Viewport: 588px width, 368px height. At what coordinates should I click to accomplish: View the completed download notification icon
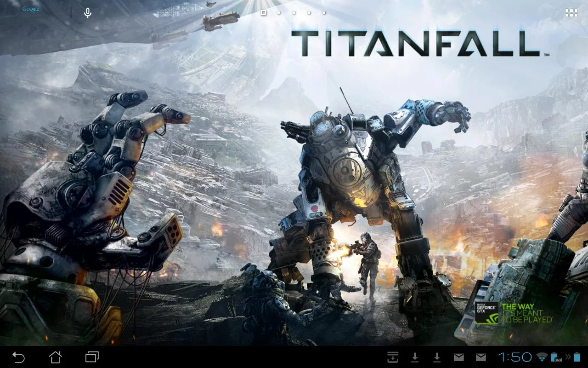pos(392,356)
